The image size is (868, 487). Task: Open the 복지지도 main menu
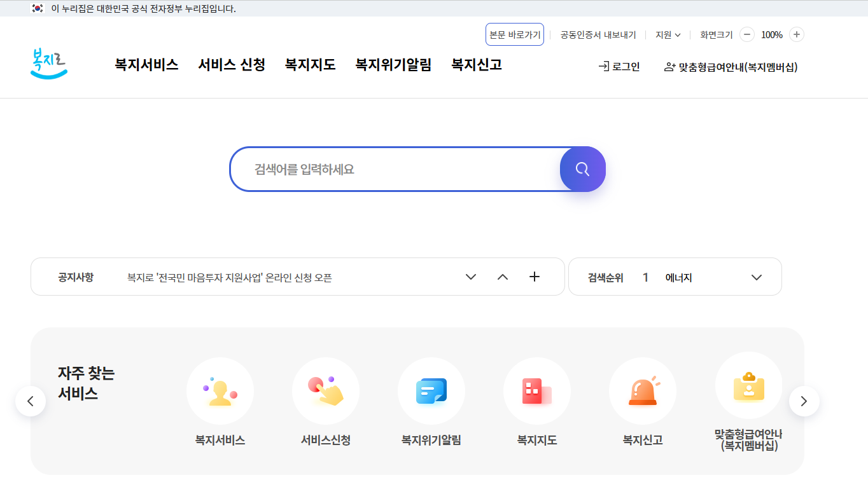click(x=310, y=64)
